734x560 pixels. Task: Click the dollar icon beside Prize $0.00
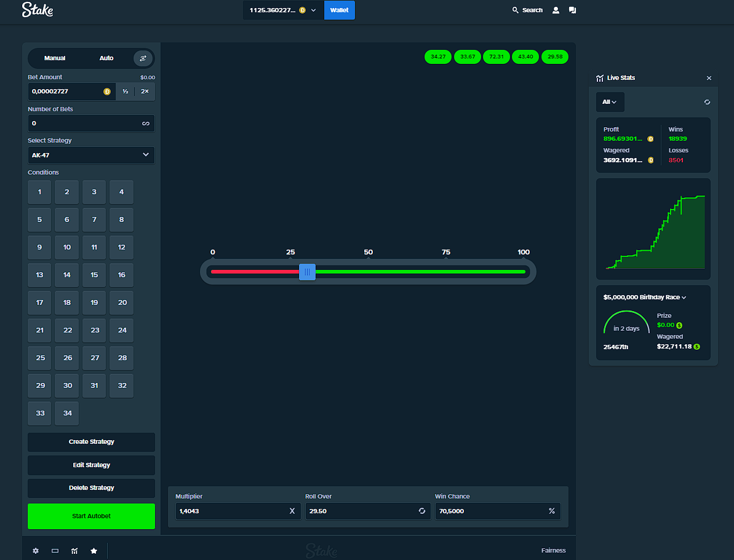(x=679, y=325)
